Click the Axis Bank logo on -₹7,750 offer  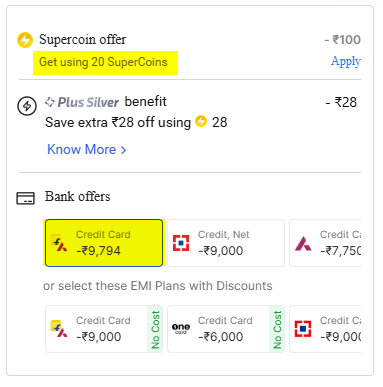pos(303,244)
